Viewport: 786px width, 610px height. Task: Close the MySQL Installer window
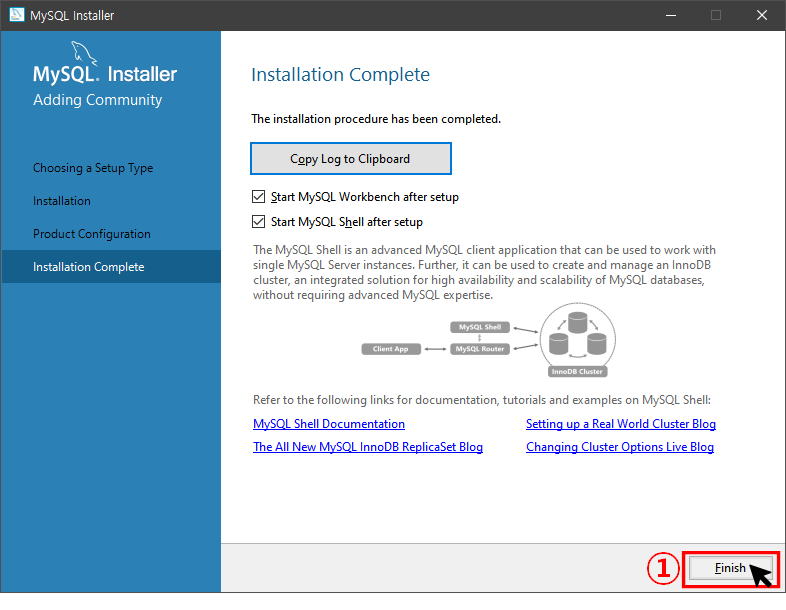[x=761, y=16]
